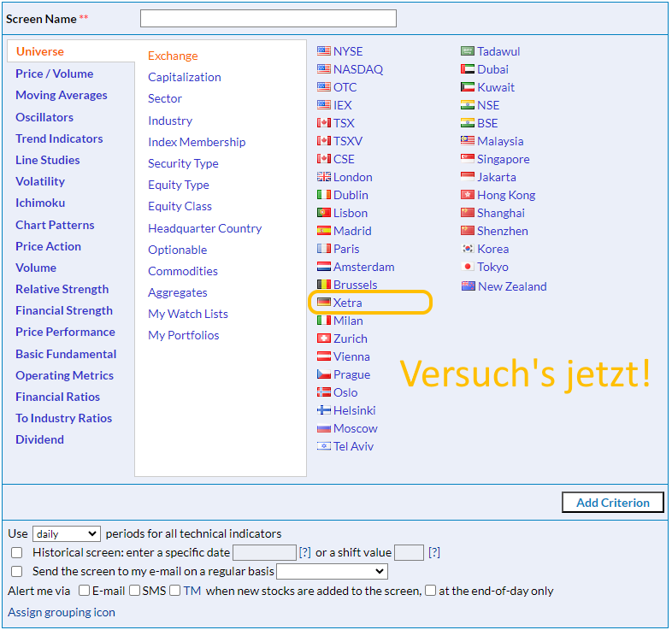This screenshot has width=672, height=630.
Task: Select the Exchange sub-criterion
Action: click(x=173, y=56)
